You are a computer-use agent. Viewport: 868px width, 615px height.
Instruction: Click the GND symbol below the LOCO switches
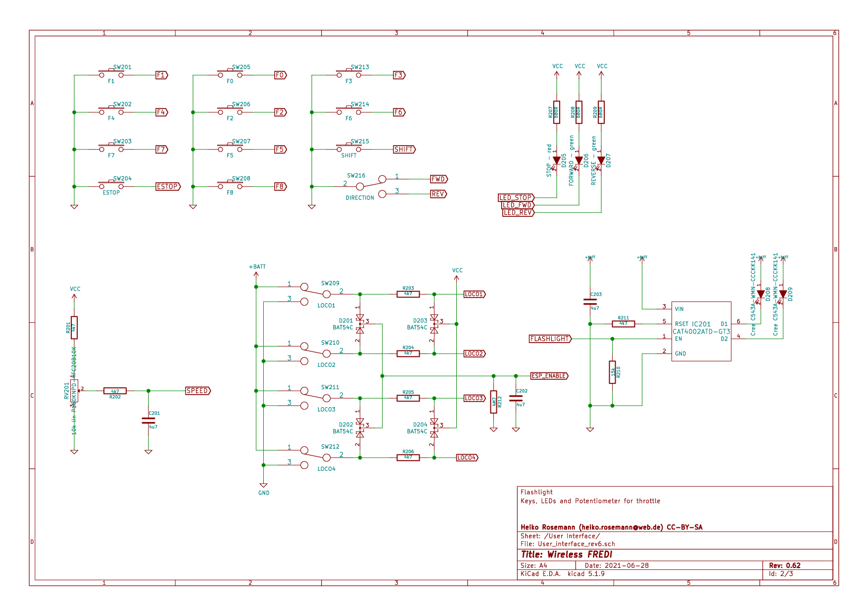click(264, 489)
